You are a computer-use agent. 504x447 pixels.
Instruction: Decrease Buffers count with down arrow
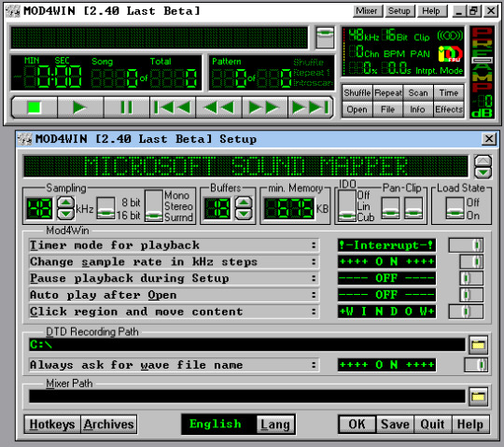[244, 214]
